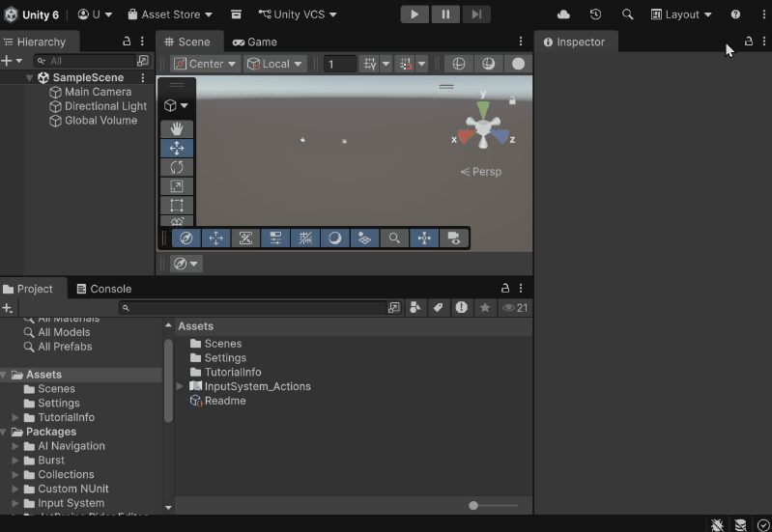Image resolution: width=772 pixels, height=532 pixels.
Task: Select the Hand view tool
Action: [177, 128]
